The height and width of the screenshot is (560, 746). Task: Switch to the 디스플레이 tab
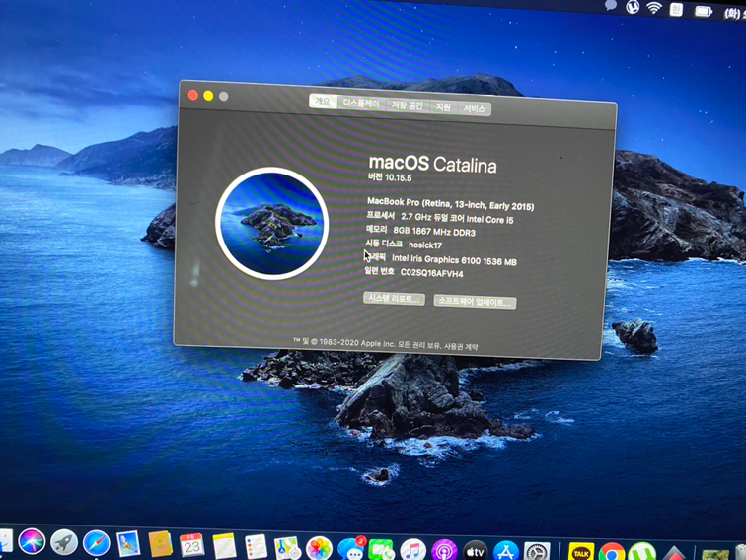361,104
